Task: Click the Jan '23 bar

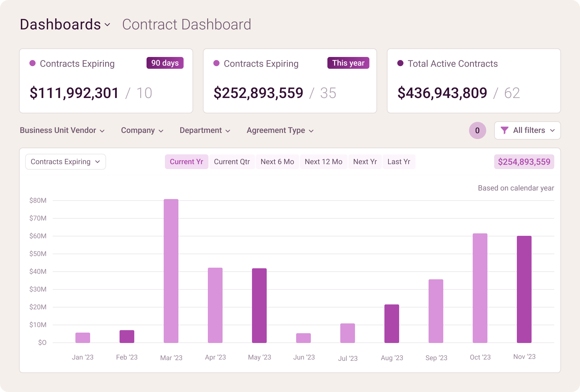Action: coord(83,338)
